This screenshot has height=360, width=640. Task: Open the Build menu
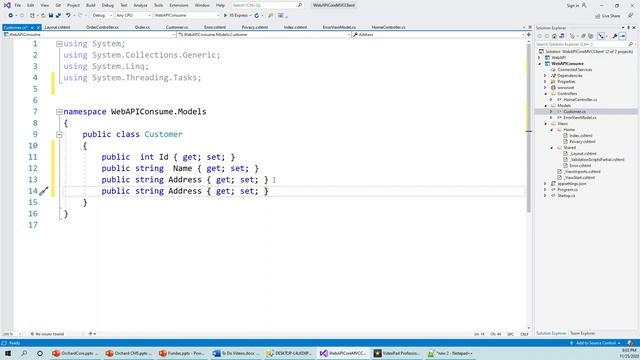pyautogui.click(x=91, y=5)
